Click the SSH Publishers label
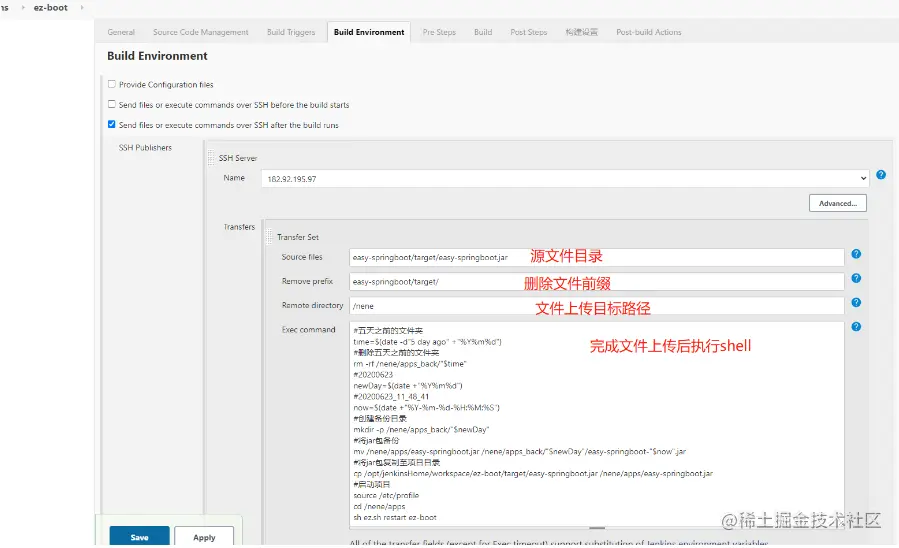The height and width of the screenshot is (548, 899). 145,147
